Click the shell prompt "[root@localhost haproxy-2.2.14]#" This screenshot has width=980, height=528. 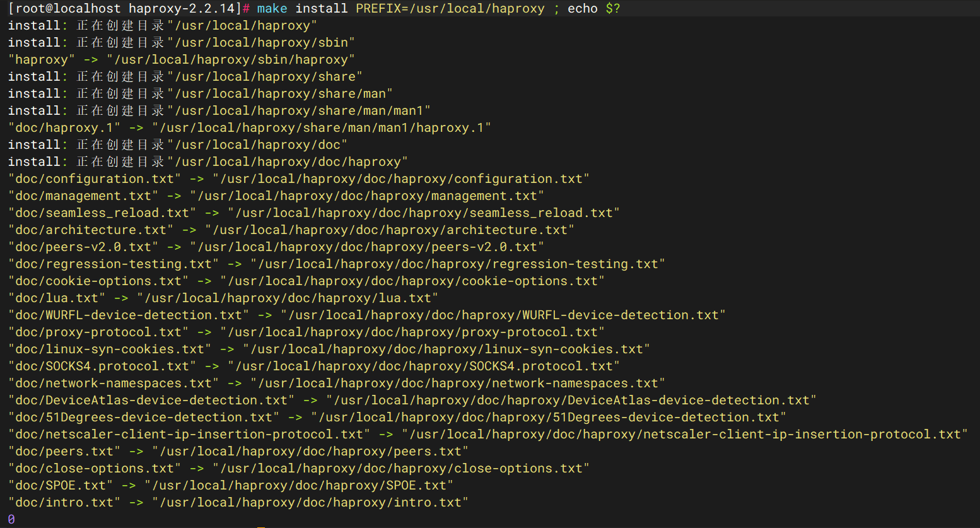click(129, 9)
